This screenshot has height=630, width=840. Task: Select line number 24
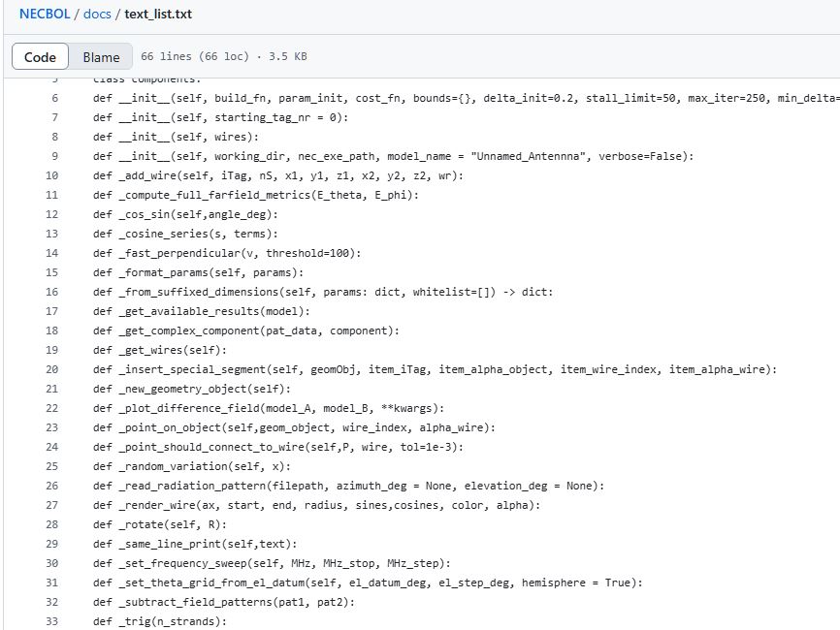click(52, 447)
